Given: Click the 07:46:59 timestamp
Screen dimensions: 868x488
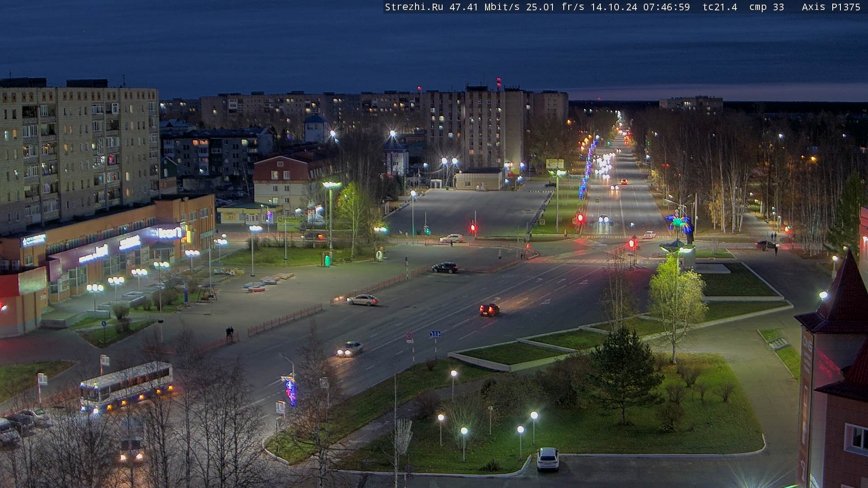Looking at the screenshot, I should pyautogui.click(x=667, y=7).
